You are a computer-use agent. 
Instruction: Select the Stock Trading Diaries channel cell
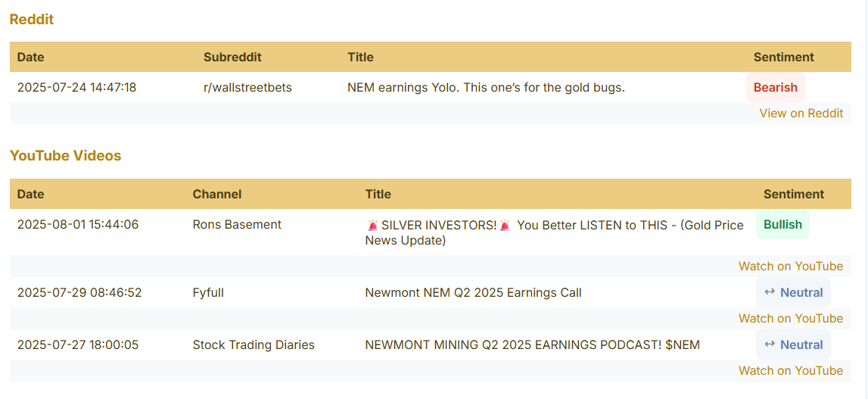[254, 344]
